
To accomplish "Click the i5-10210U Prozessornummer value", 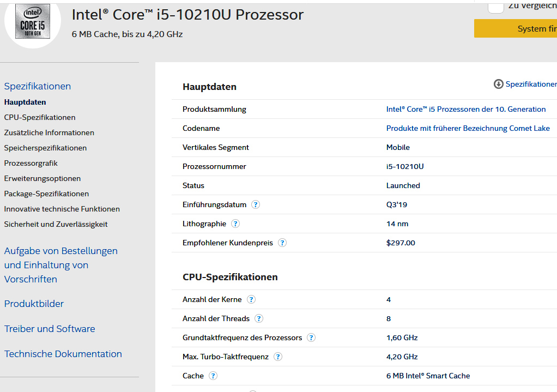I will tap(405, 167).
